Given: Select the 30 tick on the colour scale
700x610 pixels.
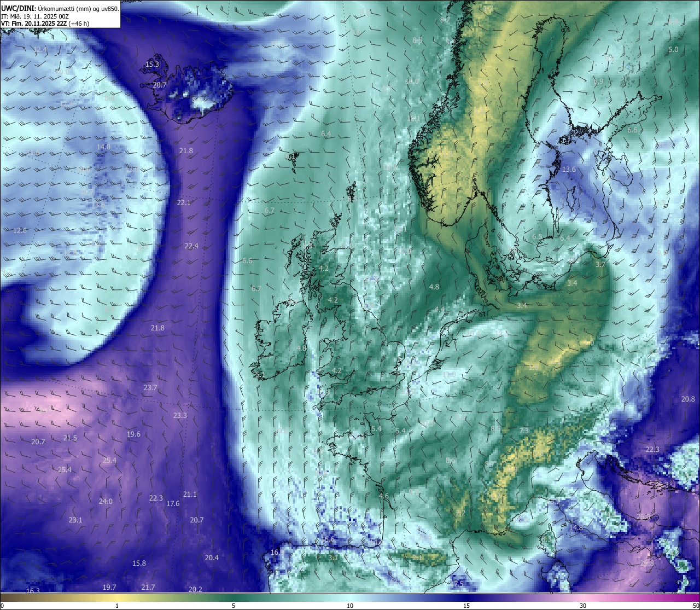Looking at the screenshot, I should (x=583, y=606).
